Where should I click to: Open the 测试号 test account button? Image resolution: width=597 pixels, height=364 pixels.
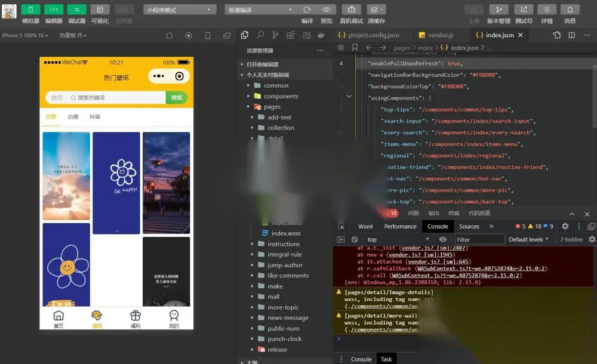click(x=524, y=10)
